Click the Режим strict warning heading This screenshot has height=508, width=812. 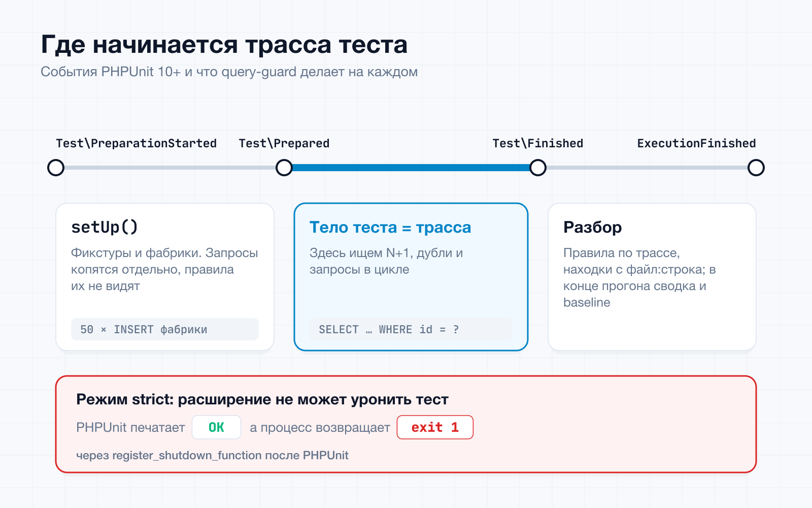point(262,399)
